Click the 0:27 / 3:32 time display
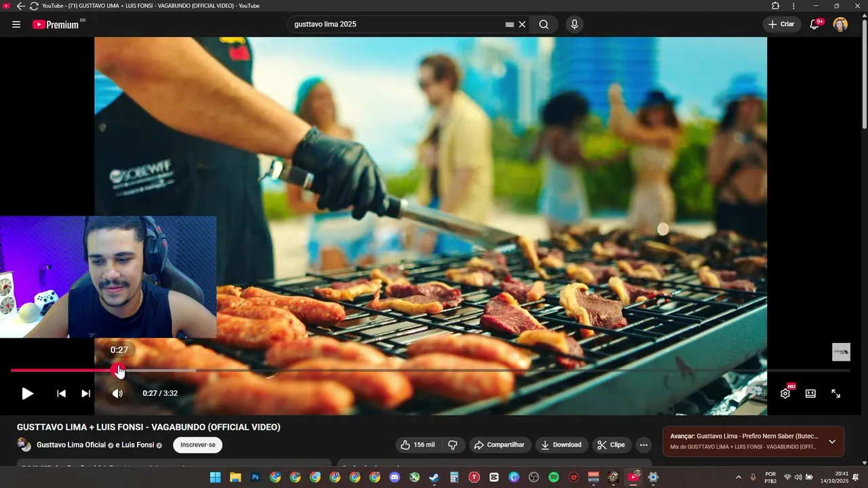Viewport: 868px width, 488px height. [x=160, y=393]
